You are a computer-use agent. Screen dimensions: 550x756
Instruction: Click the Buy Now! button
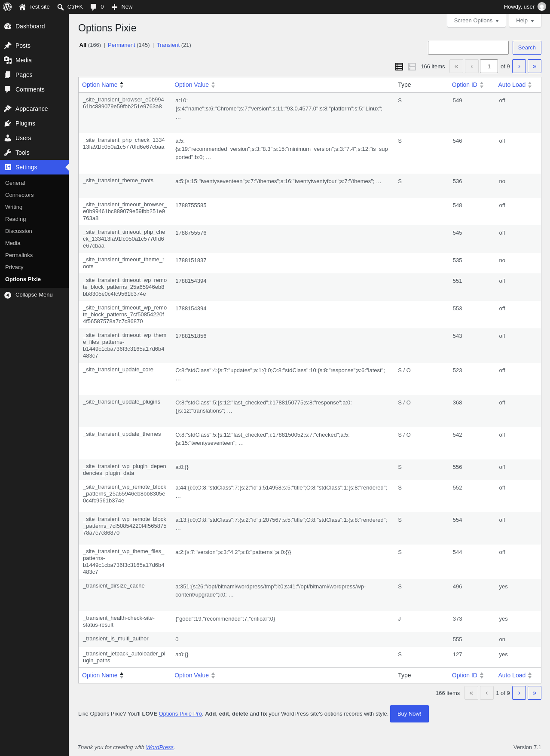click(x=409, y=714)
